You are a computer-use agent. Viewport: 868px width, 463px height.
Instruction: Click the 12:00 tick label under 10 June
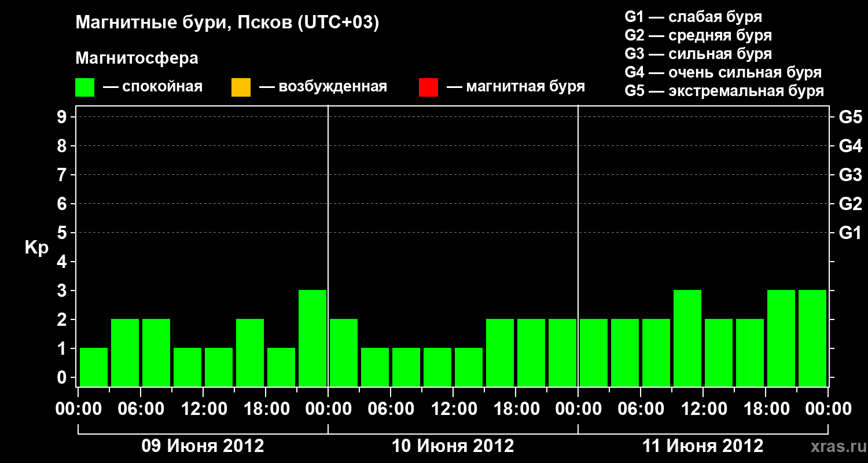pos(453,409)
